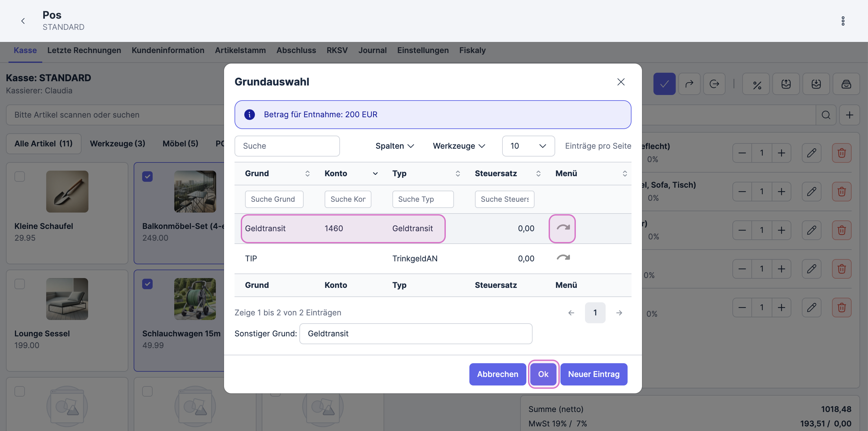The width and height of the screenshot is (868, 431).
Task: Check the Kleine Schaufel checkbox
Action: point(20,177)
